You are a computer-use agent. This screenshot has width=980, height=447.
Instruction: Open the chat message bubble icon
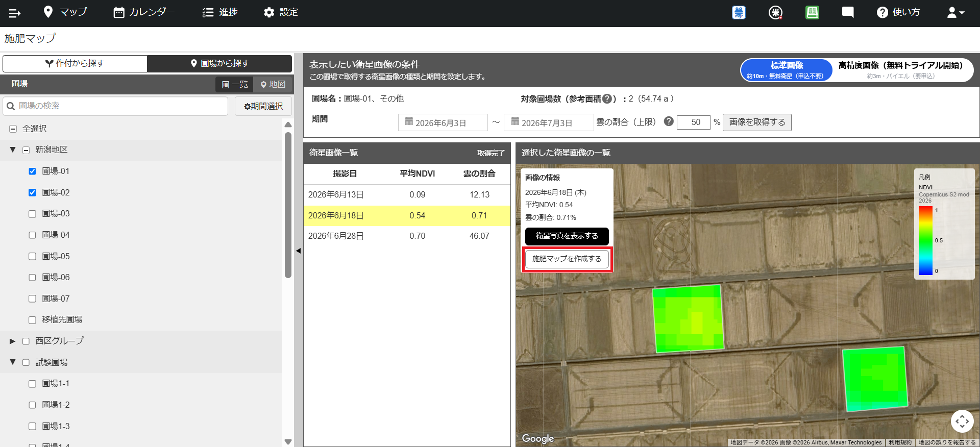tap(848, 13)
